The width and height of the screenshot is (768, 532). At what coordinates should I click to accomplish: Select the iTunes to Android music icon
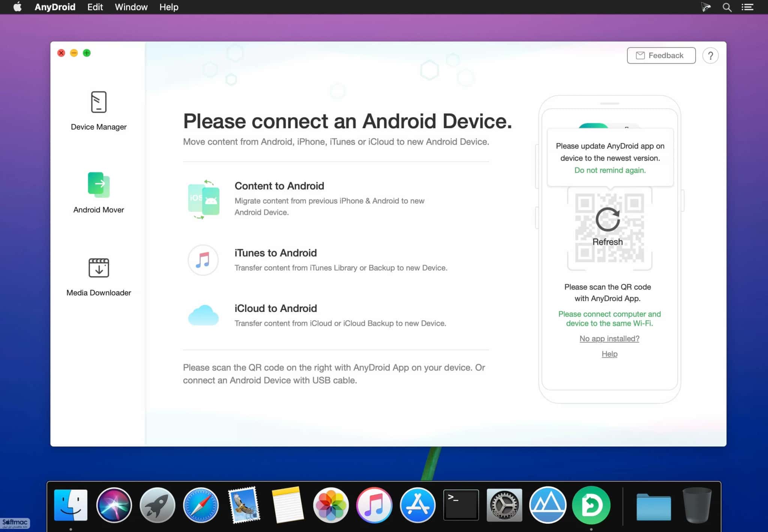click(203, 260)
